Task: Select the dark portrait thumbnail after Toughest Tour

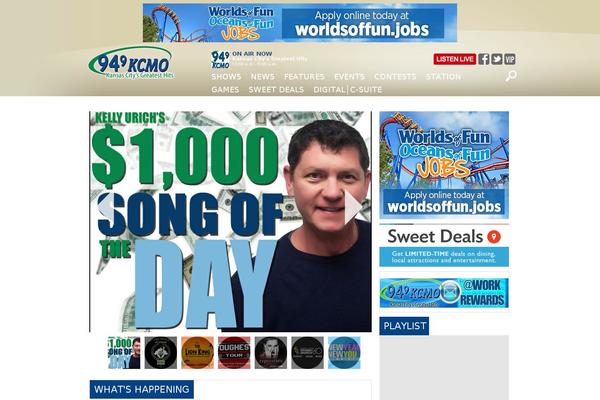Action: coord(271,353)
